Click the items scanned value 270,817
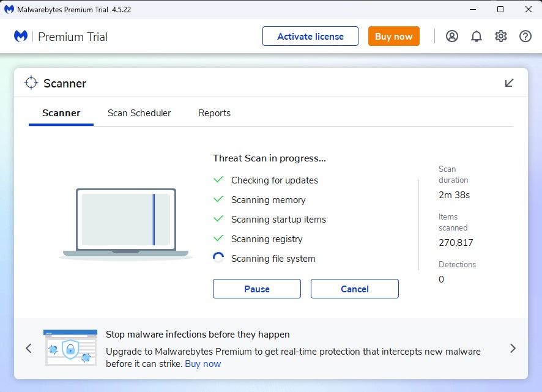 [x=456, y=243]
